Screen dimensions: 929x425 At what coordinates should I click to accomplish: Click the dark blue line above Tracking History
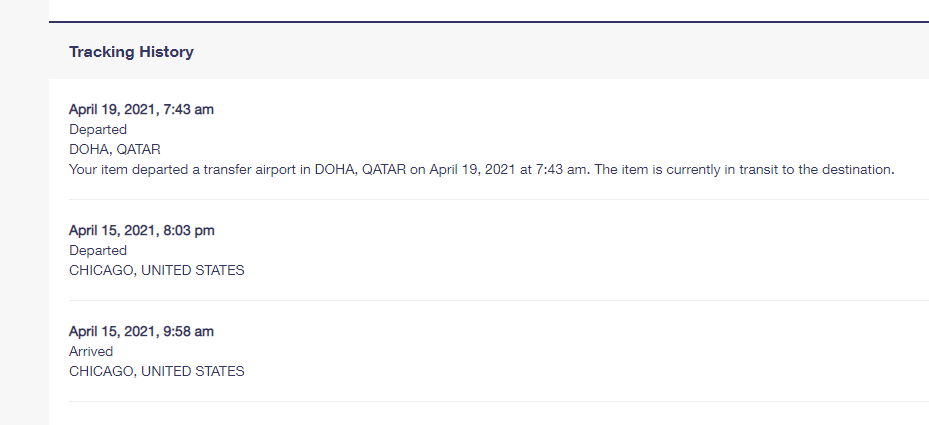[489, 22]
